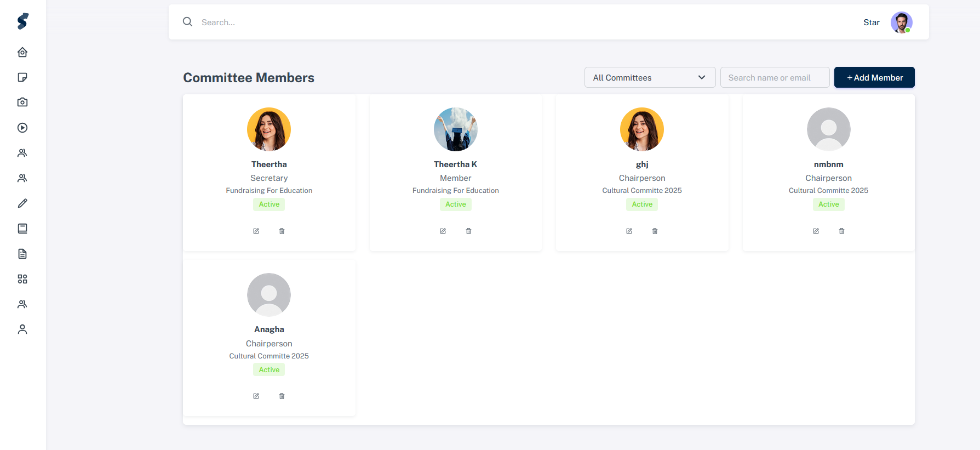
Task: Open the Home sidebar icon
Action: point(22,52)
